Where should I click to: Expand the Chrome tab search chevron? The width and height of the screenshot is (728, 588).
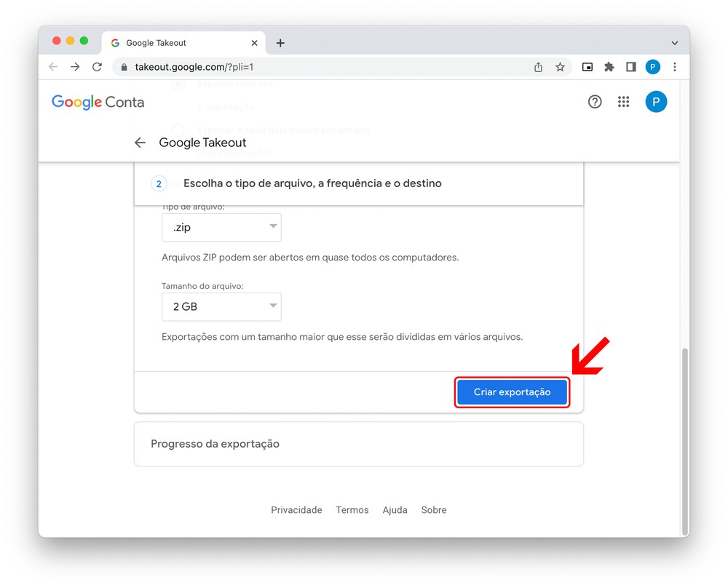click(x=674, y=43)
